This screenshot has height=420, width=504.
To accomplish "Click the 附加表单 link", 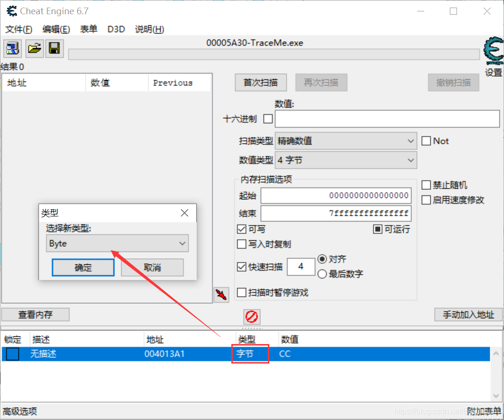I will 484,411.
